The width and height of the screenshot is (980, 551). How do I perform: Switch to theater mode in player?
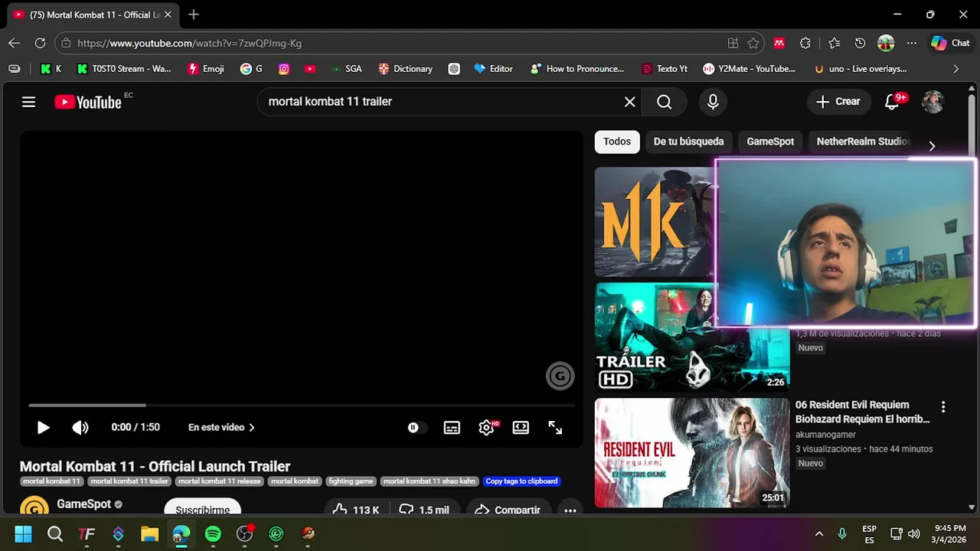pos(521,428)
